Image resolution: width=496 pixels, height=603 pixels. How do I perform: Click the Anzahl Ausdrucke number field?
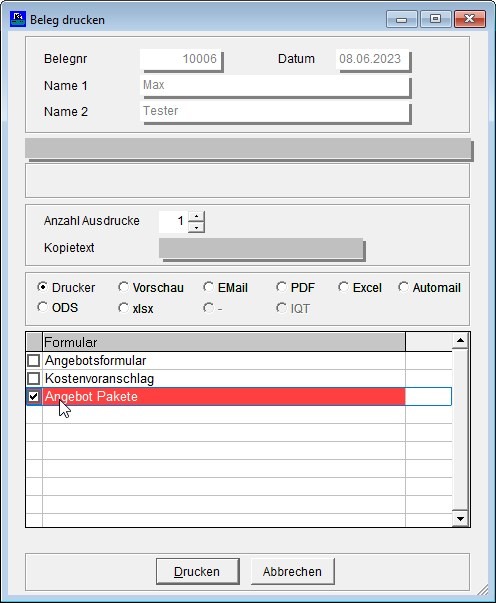coord(173,222)
